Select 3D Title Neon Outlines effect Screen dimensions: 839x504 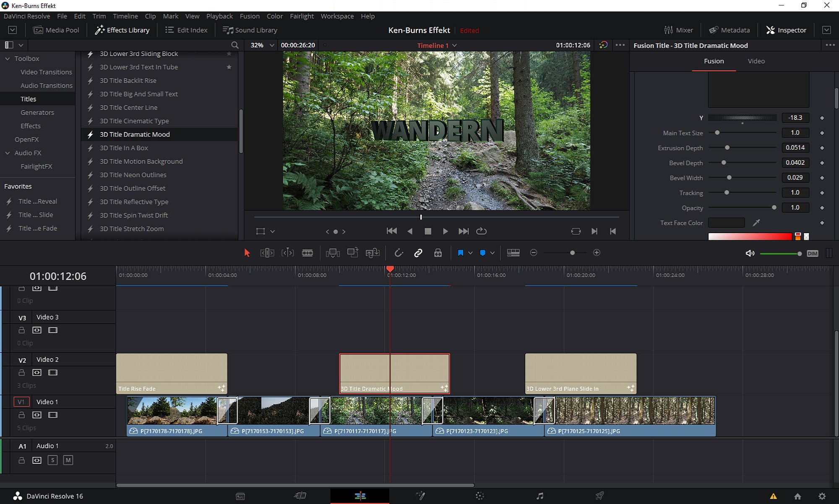[x=133, y=175]
